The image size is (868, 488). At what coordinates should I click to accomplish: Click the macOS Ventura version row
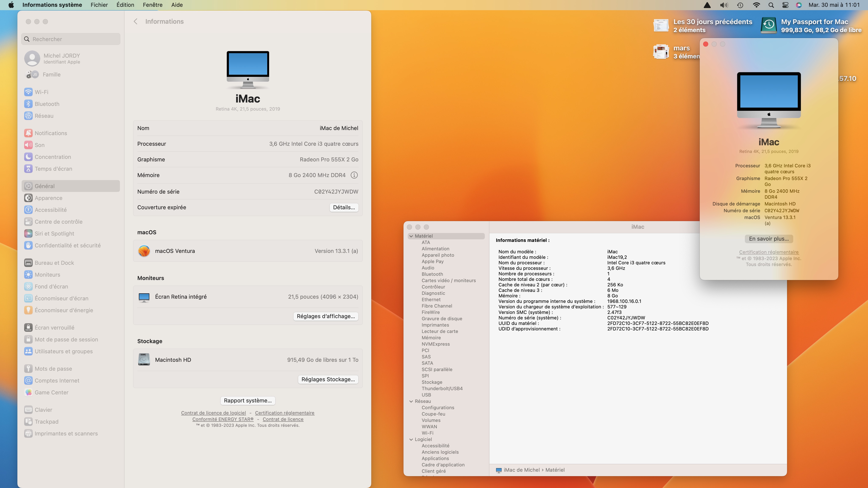tap(248, 251)
